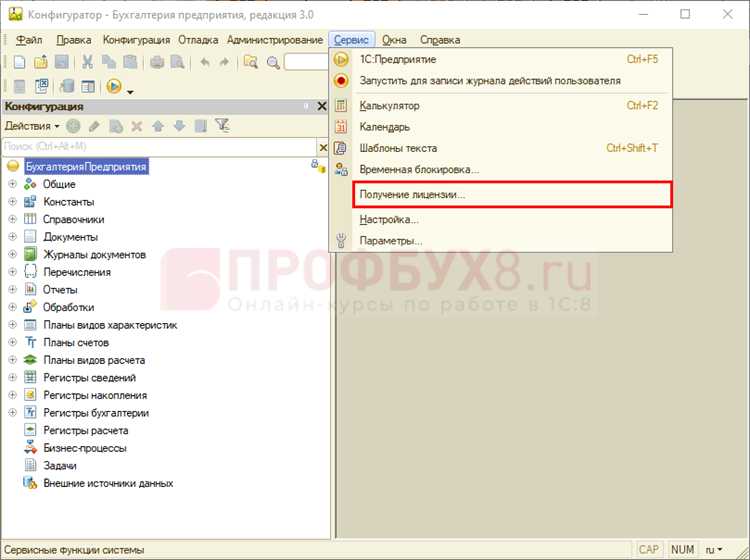The image size is (750, 560).
Task: Select Планы видов характеристик tree item
Action: click(x=110, y=325)
